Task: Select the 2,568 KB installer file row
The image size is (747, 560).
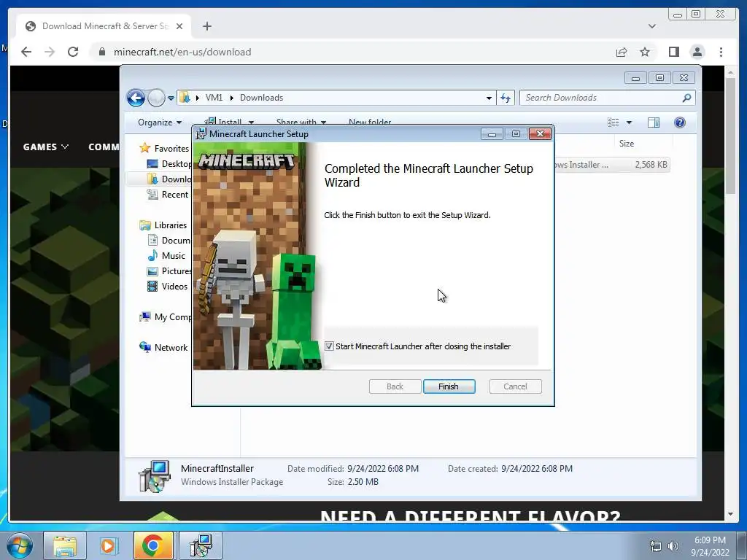Action: click(612, 165)
